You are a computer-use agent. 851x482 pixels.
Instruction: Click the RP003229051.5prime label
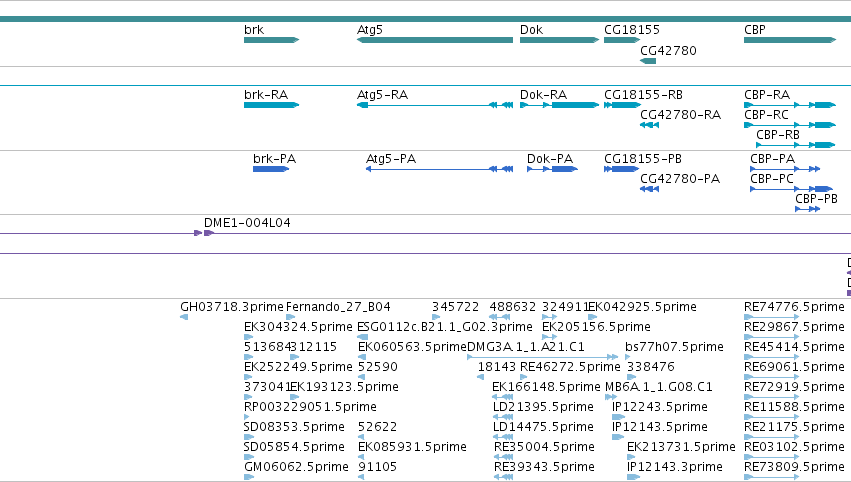coord(310,407)
